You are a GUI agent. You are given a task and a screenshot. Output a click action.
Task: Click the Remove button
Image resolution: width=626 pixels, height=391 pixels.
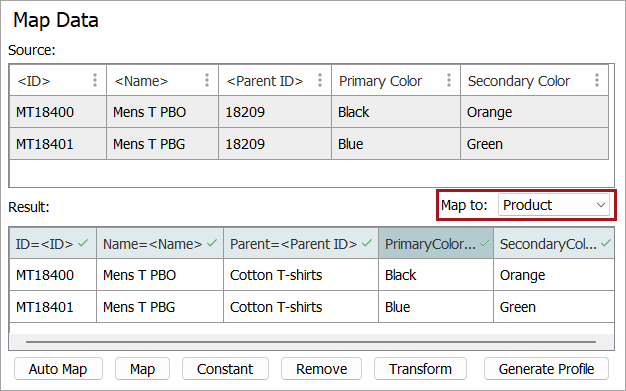pos(321,369)
